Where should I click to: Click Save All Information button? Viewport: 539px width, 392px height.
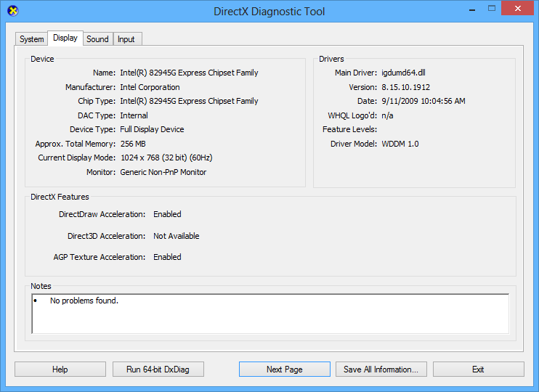point(381,369)
